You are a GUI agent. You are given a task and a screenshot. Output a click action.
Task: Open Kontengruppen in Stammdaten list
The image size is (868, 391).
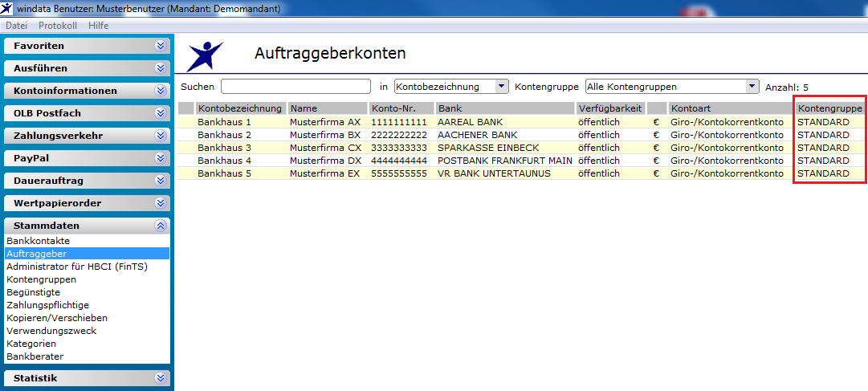pyautogui.click(x=42, y=279)
